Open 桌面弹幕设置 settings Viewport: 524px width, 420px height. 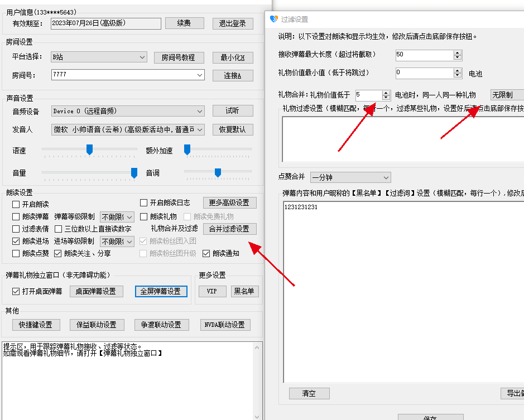pyautogui.click(x=96, y=291)
